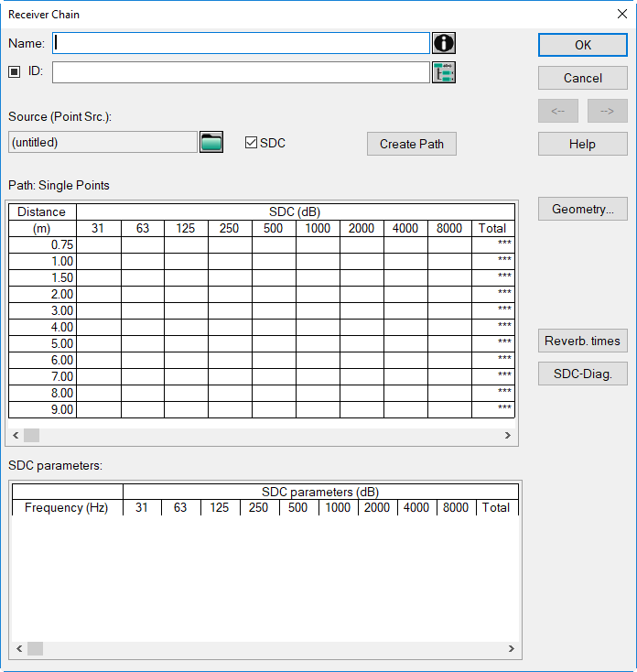Viewport: 637px width, 672px height.
Task: Select the 7.00 distance cell
Action: point(42,376)
